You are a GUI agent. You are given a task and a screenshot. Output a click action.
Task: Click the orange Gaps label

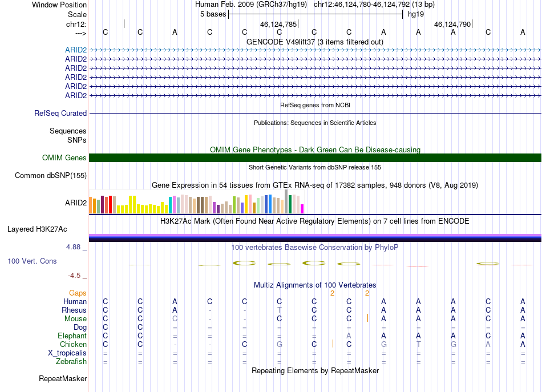pos(78,293)
